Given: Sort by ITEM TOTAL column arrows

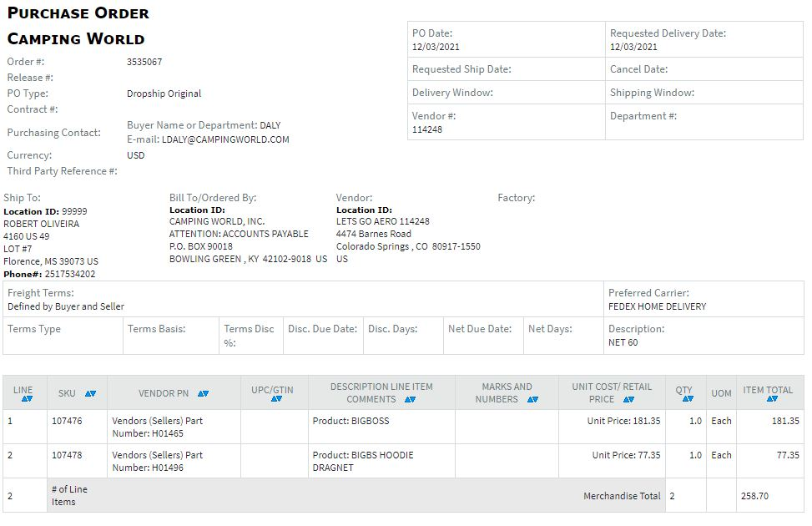Looking at the screenshot, I should point(772,398).
